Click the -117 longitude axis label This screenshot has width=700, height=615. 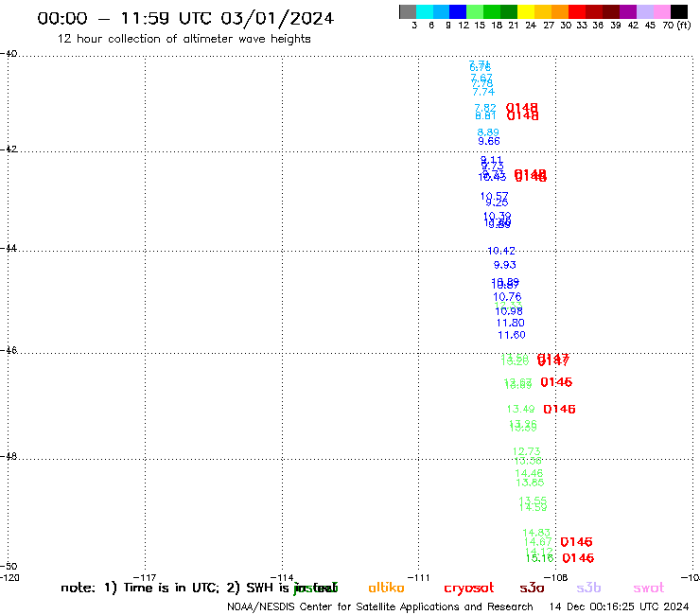(x=145, y=578)
